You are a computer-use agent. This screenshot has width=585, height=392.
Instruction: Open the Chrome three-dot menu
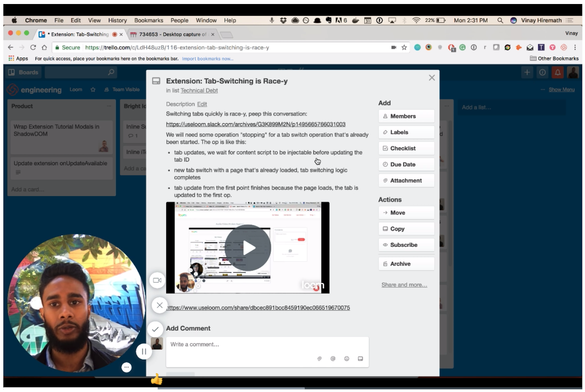pyautogui.click(x=575, y=48)
